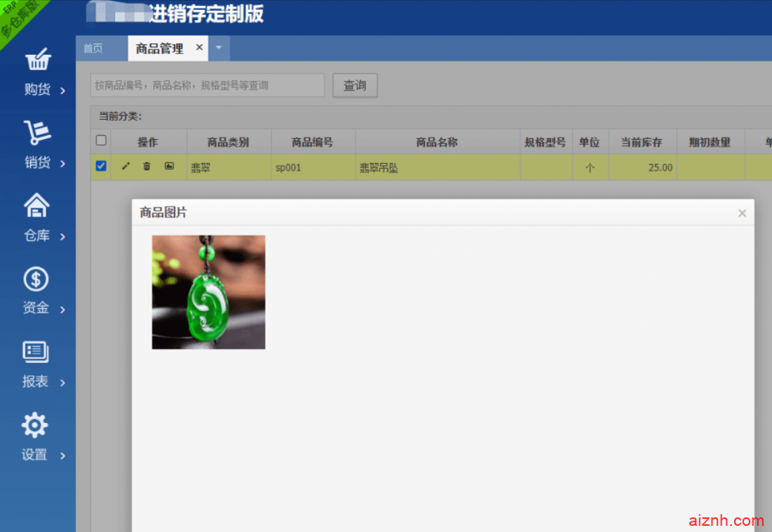Close the 商品图片 dialog
This screenshot has height=532, width=772.
coord(742,213)
